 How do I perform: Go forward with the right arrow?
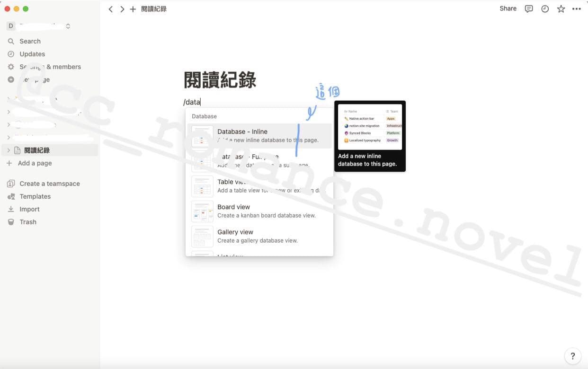122,9
